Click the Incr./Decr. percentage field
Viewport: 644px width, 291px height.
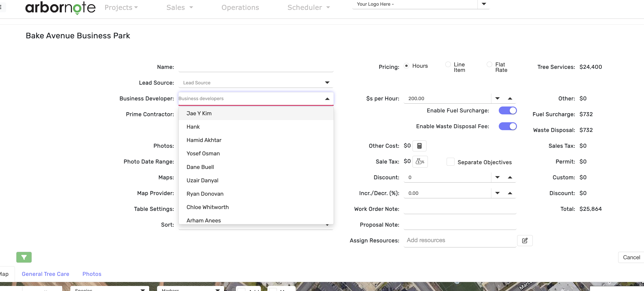(447, 193)
